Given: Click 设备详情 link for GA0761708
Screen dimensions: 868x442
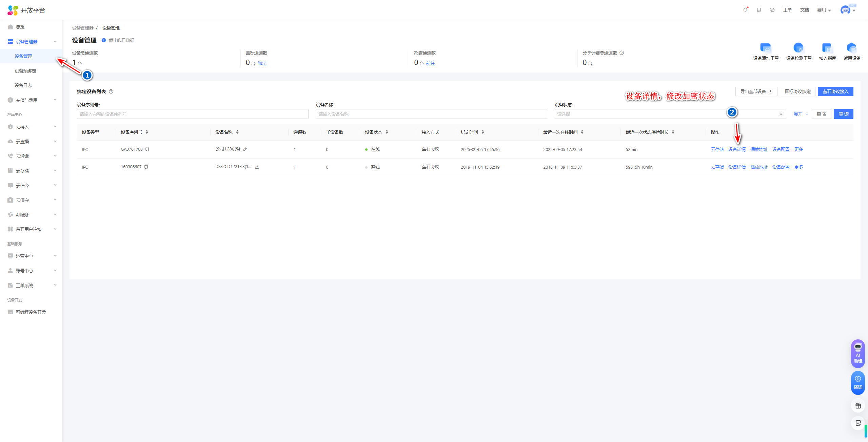Looking at the screenshot, I should 737,149.
